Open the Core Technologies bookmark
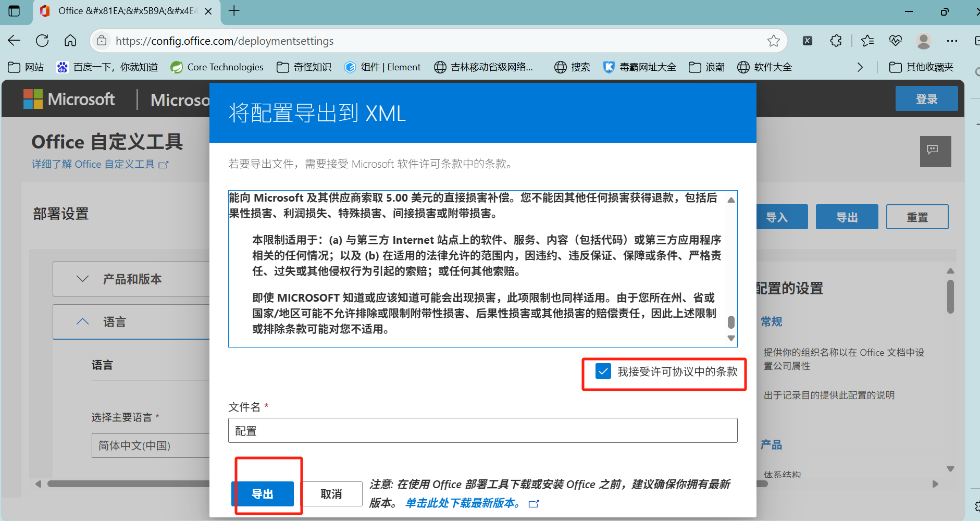The image size is (980, 521). (x=217, y=67)
